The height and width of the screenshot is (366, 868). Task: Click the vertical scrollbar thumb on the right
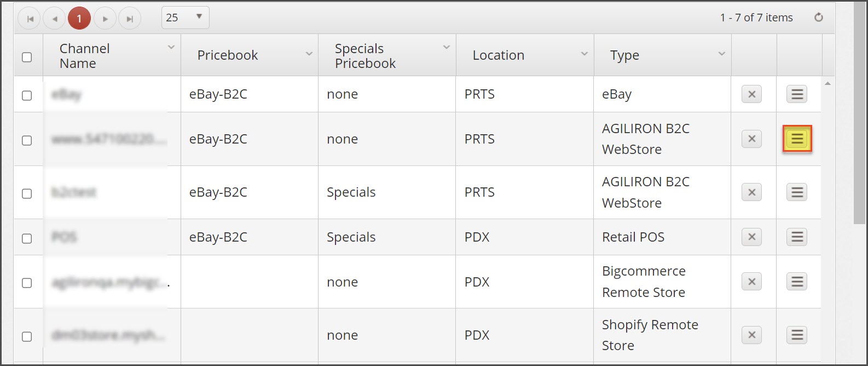[x=859, y=112]
